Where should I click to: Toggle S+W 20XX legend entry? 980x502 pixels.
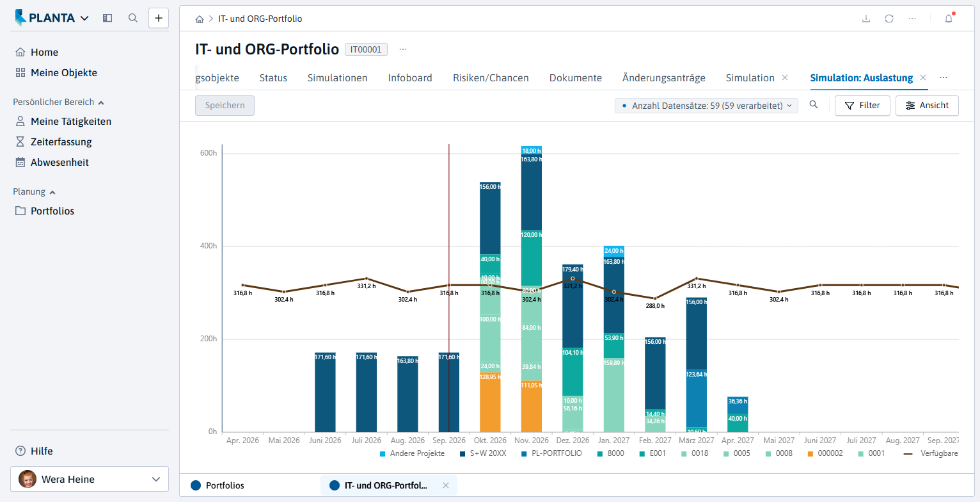[483, 454]
